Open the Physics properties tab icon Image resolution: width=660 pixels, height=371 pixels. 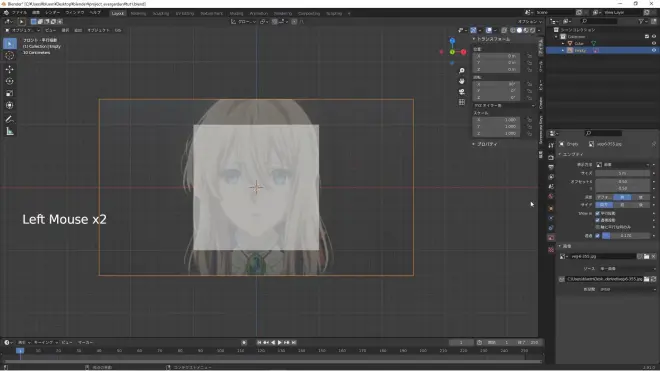tap(551, 218)
